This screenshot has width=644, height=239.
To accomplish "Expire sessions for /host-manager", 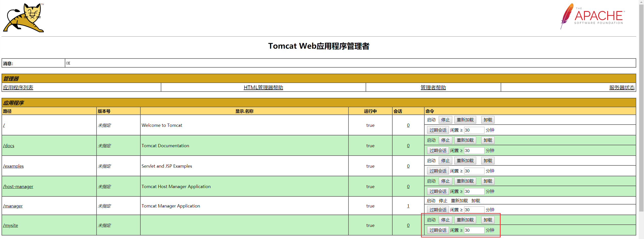I will [438, 191].
